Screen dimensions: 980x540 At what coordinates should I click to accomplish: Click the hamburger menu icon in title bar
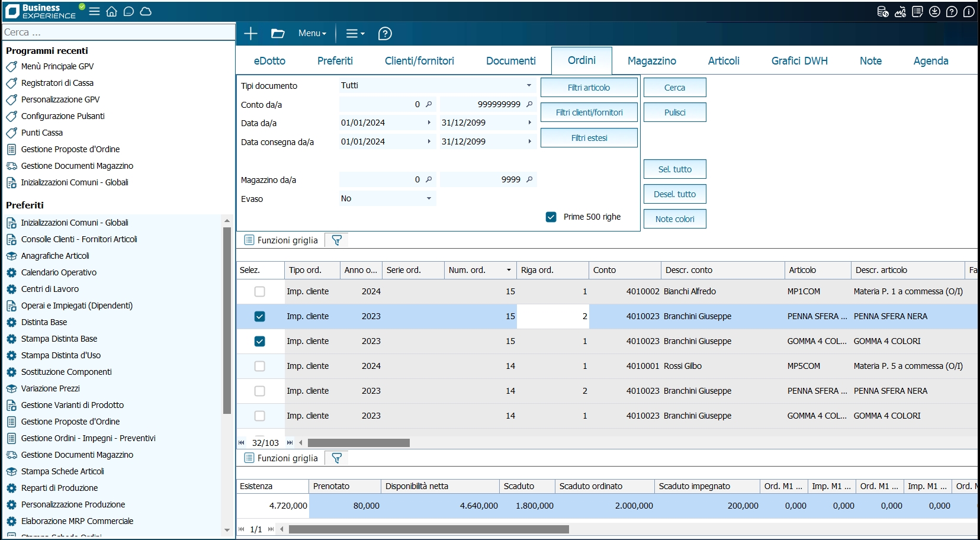tap(94, 11)
